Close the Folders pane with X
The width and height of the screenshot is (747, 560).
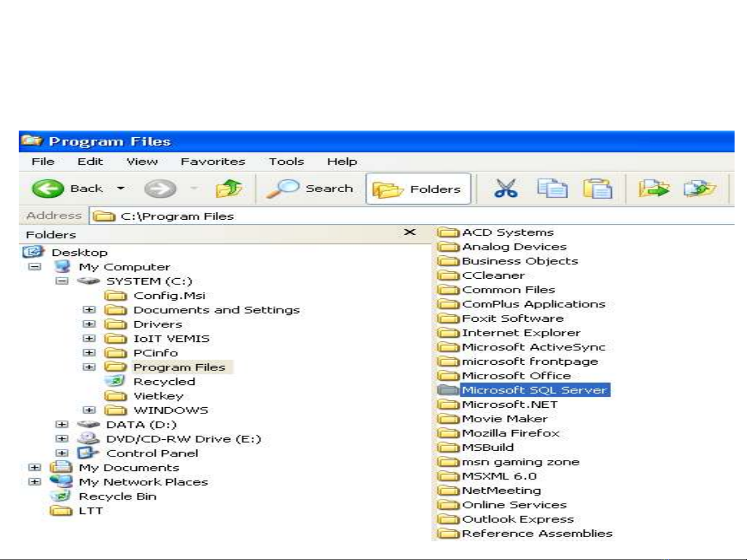click(410, 232)
